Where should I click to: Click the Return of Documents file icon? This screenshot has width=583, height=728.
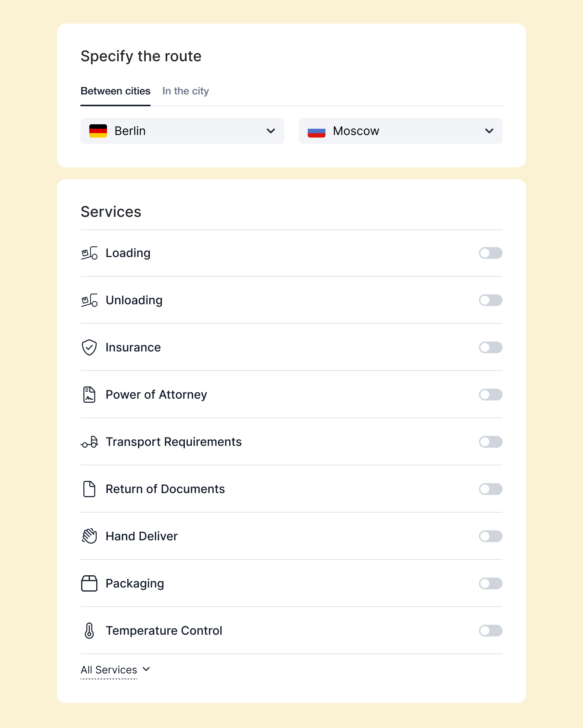(89, 489)
